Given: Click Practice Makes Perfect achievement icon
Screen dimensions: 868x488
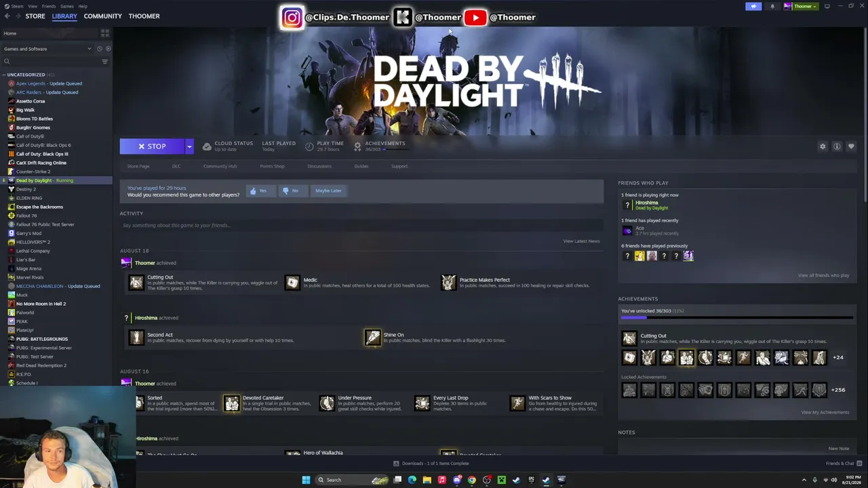Looking at the screenshot, I should coord(448,283).
